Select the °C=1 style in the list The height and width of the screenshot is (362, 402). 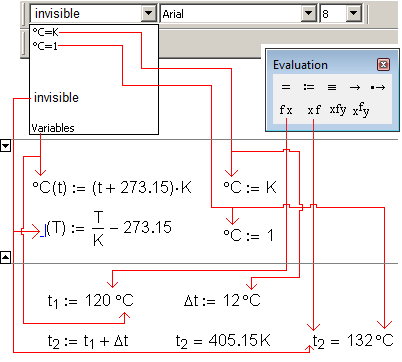point(45,46)
